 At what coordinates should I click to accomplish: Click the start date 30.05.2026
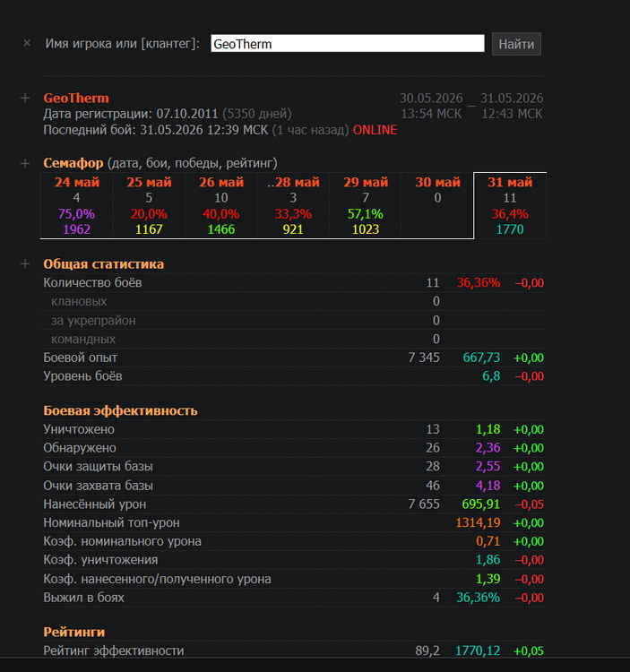pos(431,99)
